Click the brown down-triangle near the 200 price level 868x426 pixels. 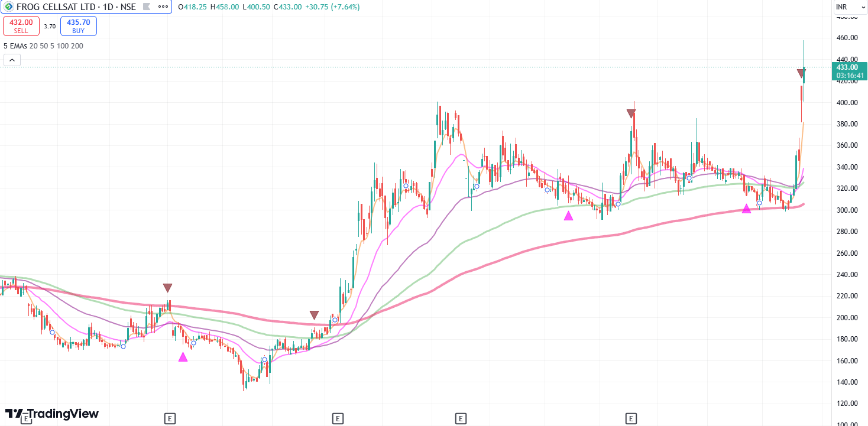coord(314,315)
